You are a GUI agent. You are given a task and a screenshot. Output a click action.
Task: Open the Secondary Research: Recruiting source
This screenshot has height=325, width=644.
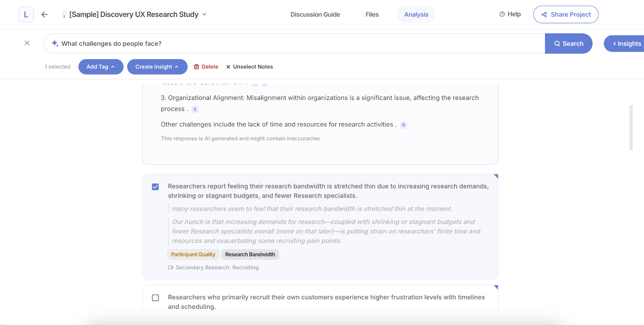[x=217, y=267]
